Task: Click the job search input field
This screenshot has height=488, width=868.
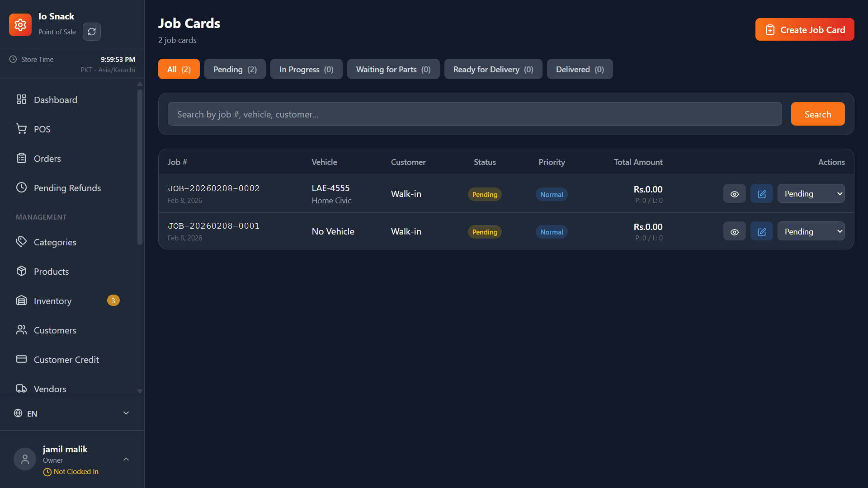Action: (474, 114)
